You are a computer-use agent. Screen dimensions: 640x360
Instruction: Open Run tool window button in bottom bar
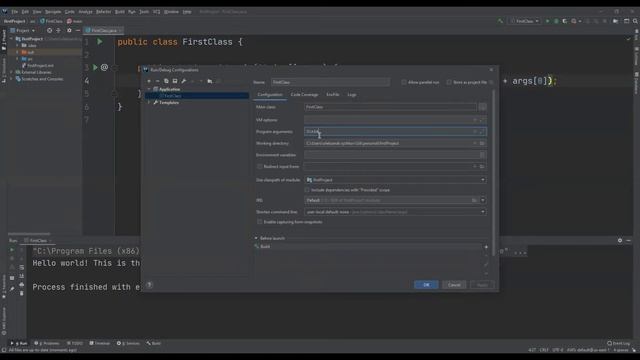[19, 343]
